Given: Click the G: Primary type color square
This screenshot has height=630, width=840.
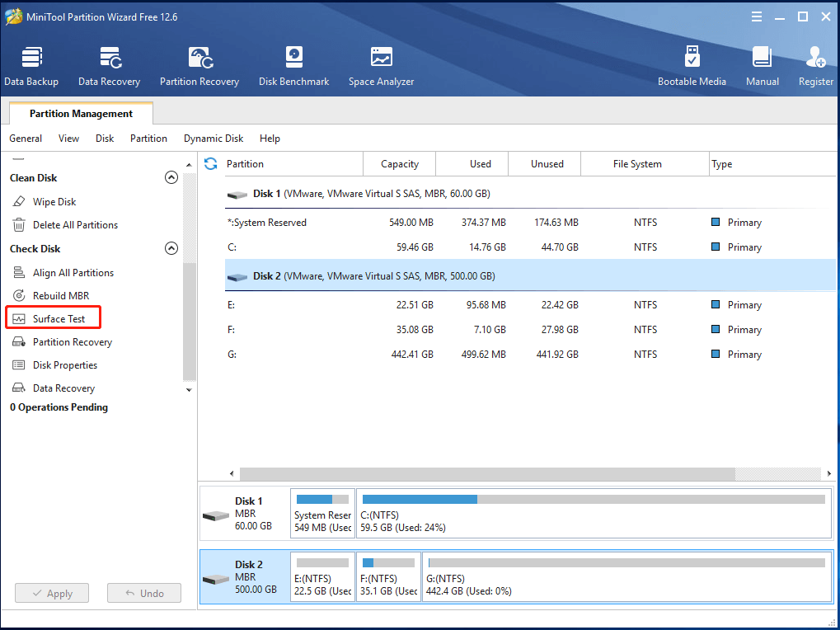Looking at the screenshot, I should click(716, 354).
